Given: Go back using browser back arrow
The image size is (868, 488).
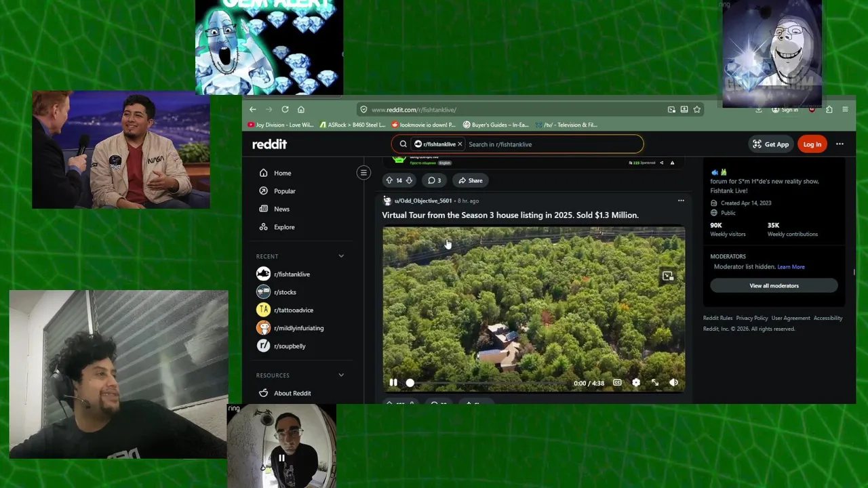Looking at the screenshot, I should (252, 109).
